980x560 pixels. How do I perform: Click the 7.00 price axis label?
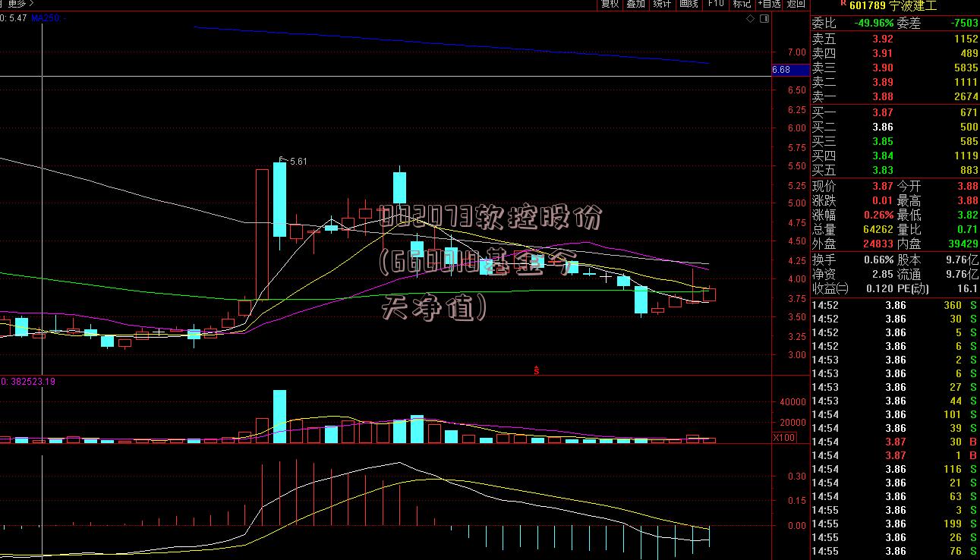797,52
